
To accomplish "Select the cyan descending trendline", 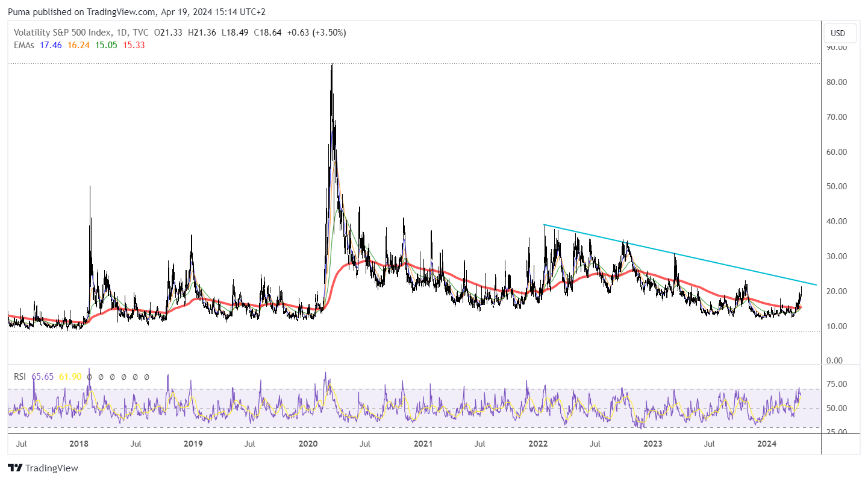I will pyautogui.click(x=681, y=255).
